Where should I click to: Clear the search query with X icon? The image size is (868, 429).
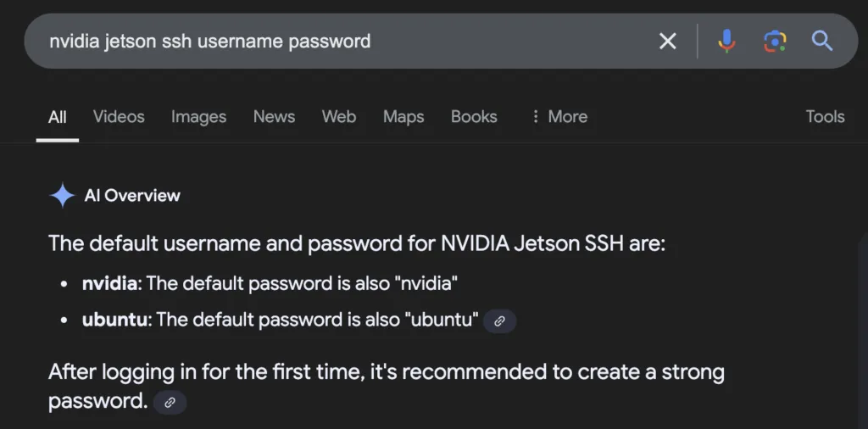[668, 41]
